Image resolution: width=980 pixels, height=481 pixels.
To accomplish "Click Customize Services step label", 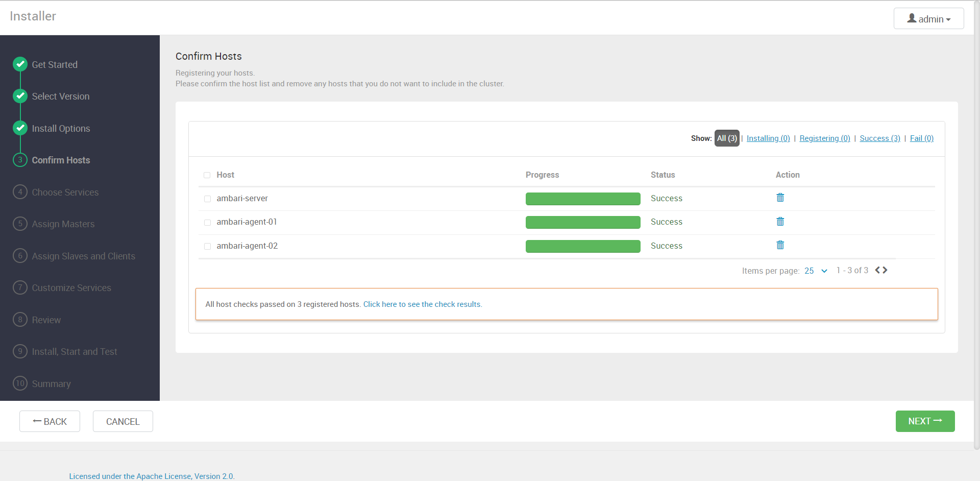I will [x=71, y=287].
